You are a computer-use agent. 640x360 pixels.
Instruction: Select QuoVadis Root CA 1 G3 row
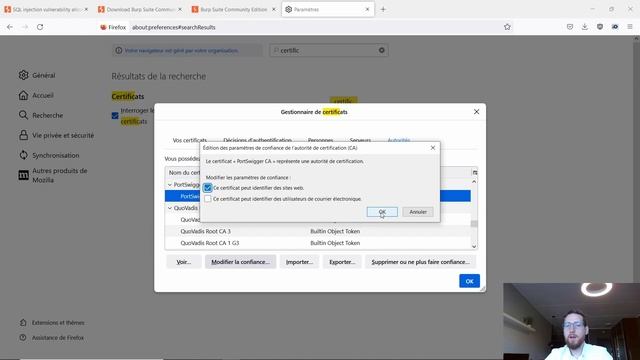click(318, 243)
